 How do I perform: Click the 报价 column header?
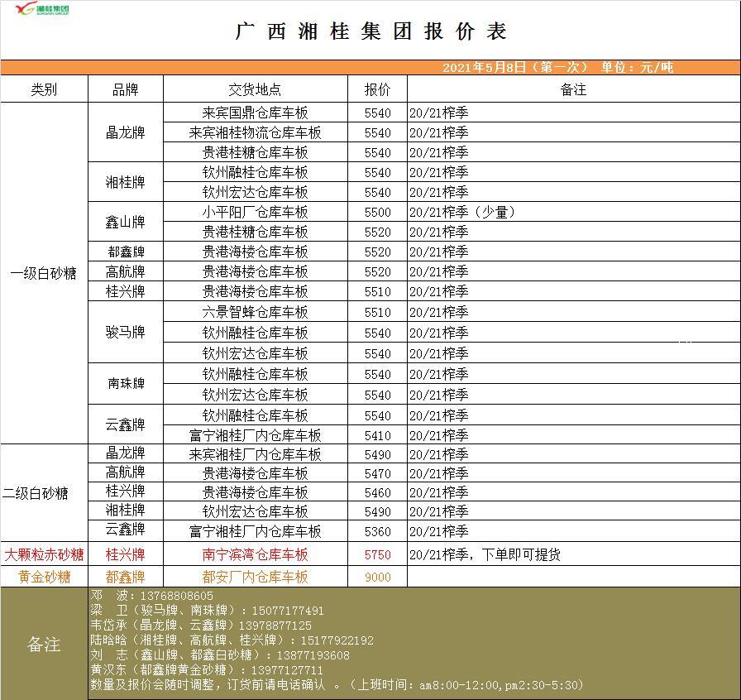(377, 89)
